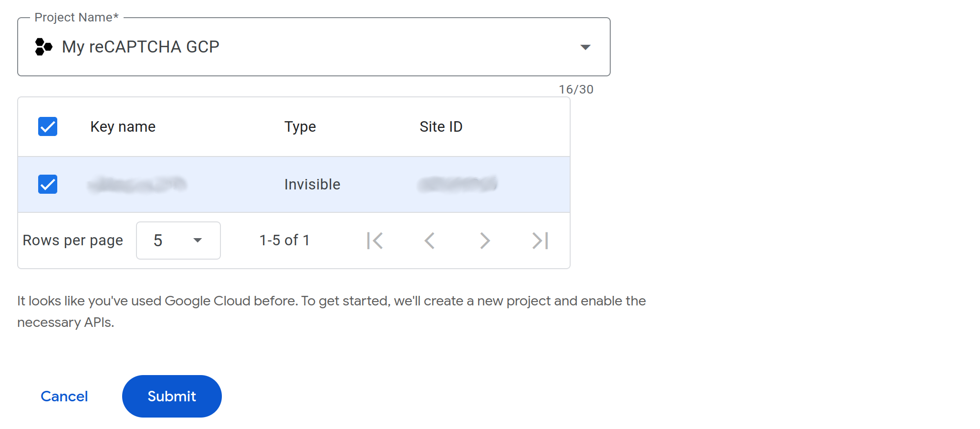Click the hexagon project icon
The image size is (980, 429).
click(43, 47)
